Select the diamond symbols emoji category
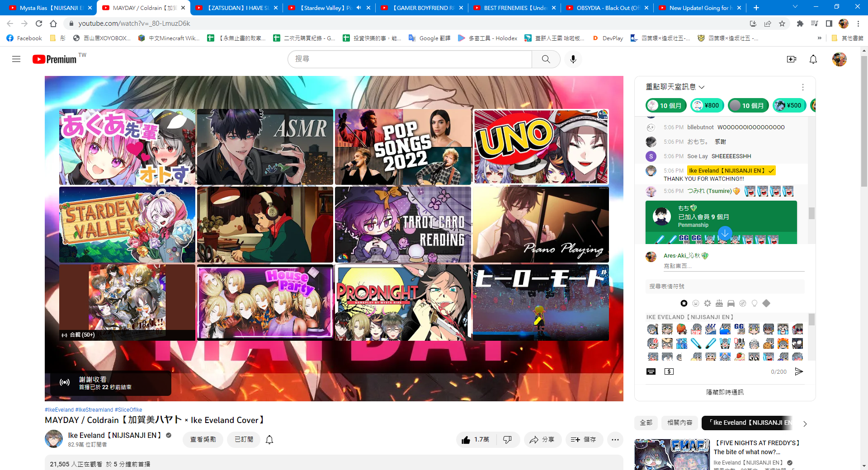Viewport: 868px width, 470px height. point(766,303)
